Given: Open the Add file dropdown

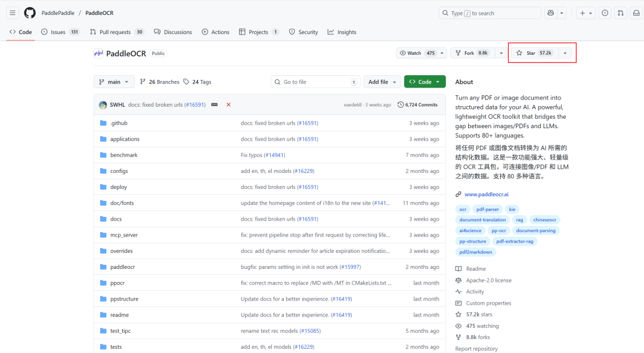Looking at the screenshot, I should (x=382, y=82).
